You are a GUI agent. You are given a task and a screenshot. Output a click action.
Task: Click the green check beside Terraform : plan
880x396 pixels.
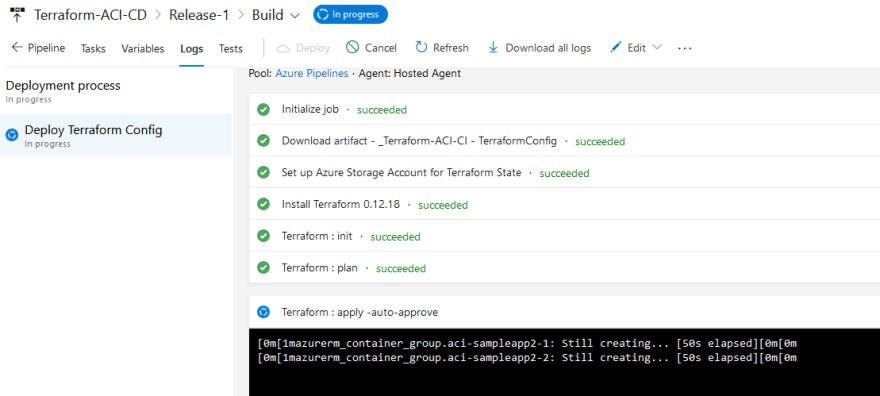[263, 268]
